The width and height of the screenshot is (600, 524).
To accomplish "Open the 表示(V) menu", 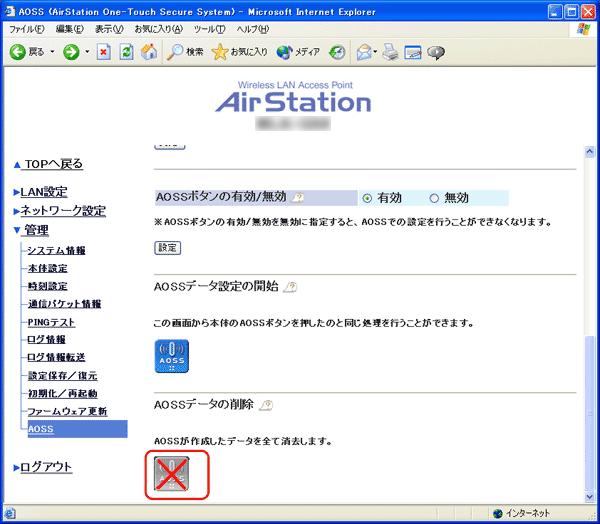I will (109, 29).
